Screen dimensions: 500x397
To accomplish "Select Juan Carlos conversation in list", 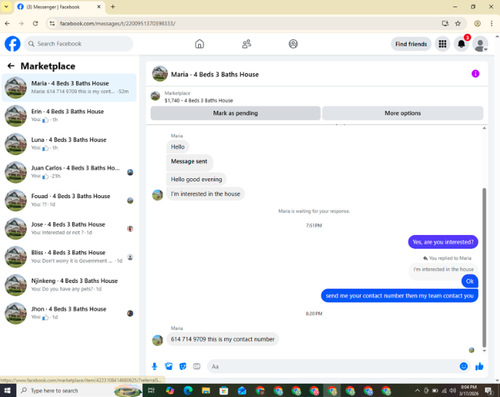I will pos(69,172).
